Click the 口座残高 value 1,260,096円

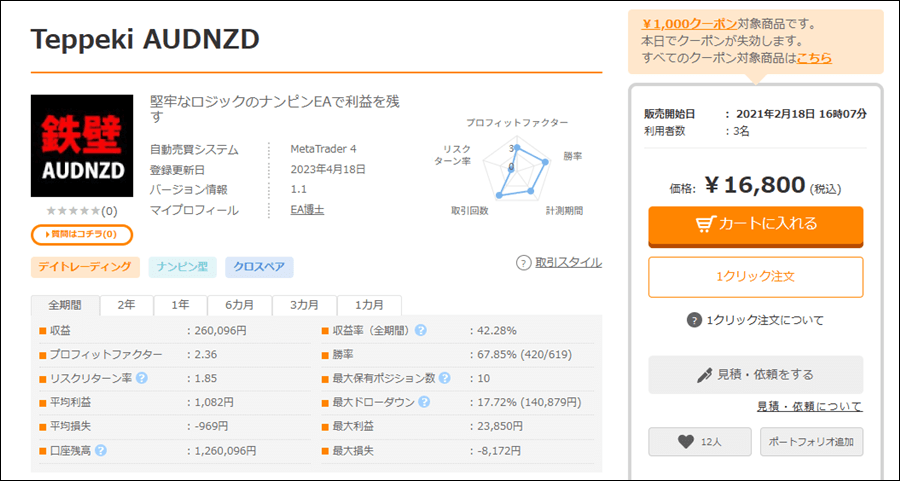point(225,451)
